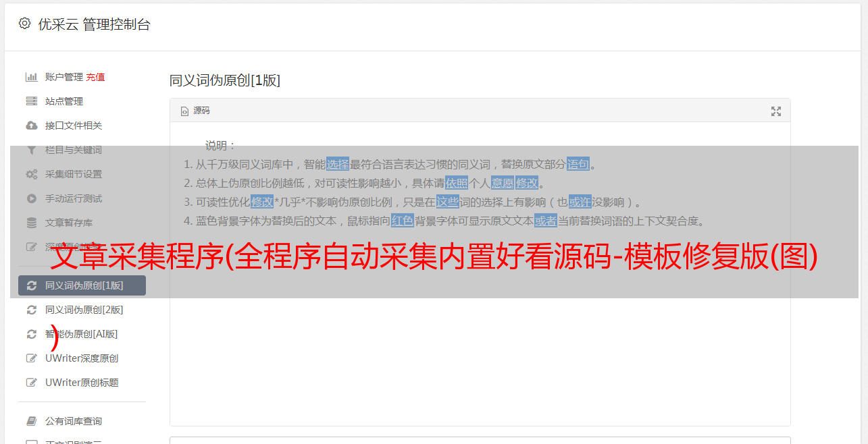This screenshot has height=444, width=868.
Task: Click the gears icon beside 采集细节设置
Action: coord(31,174)
